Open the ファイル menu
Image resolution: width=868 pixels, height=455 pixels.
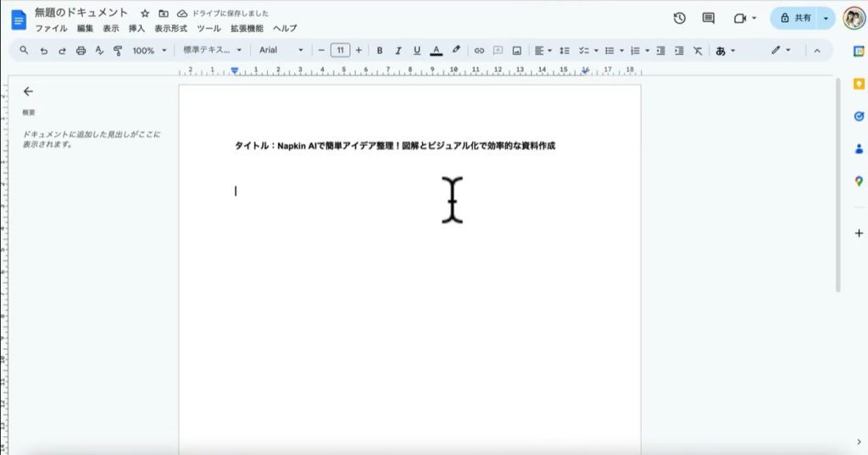[51, 28]
